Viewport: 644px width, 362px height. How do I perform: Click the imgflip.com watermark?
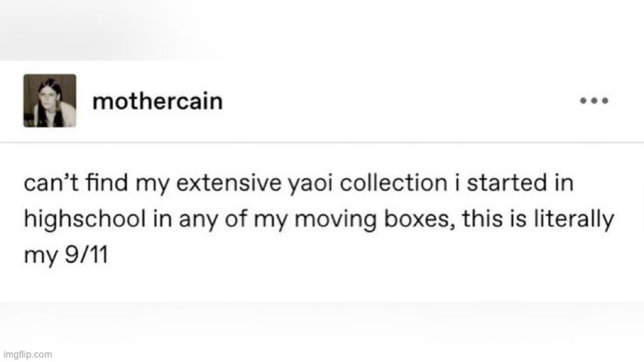[x=27, y=354]
